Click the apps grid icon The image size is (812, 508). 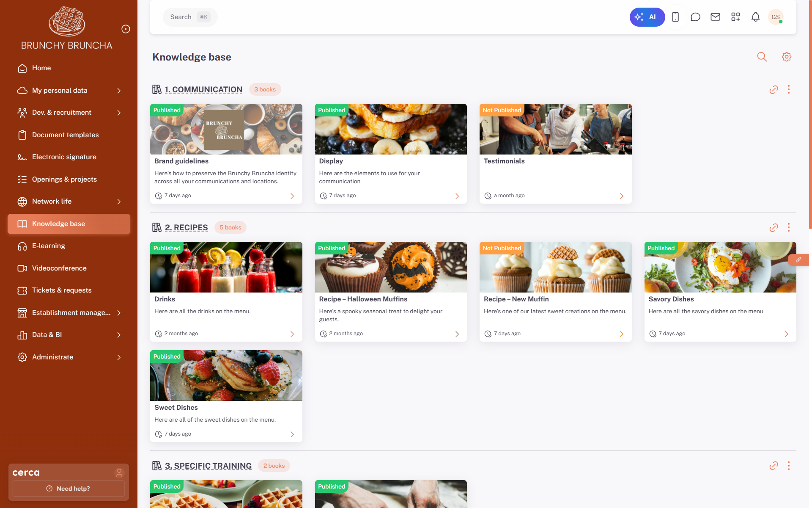click(x=735, y=17)
